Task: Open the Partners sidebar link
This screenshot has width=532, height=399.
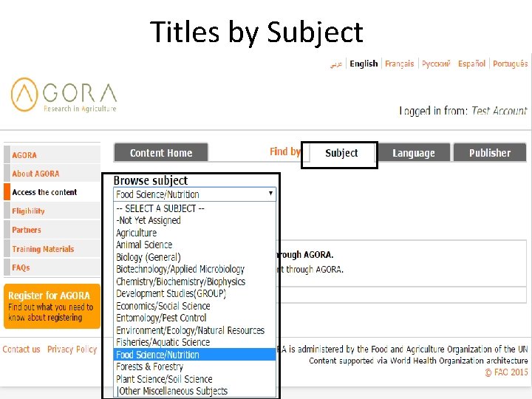Action: pyautogui.click(x=27, y=230)
